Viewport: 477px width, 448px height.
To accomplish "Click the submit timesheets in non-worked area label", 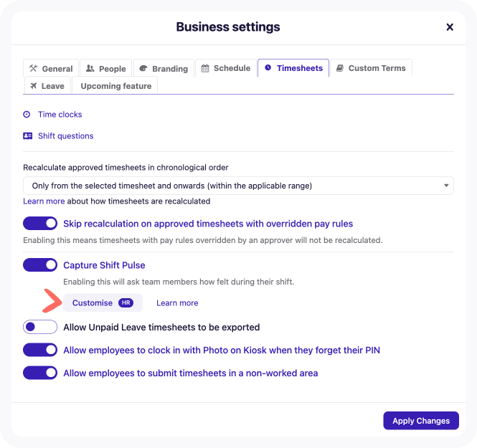I will (191, 373).
